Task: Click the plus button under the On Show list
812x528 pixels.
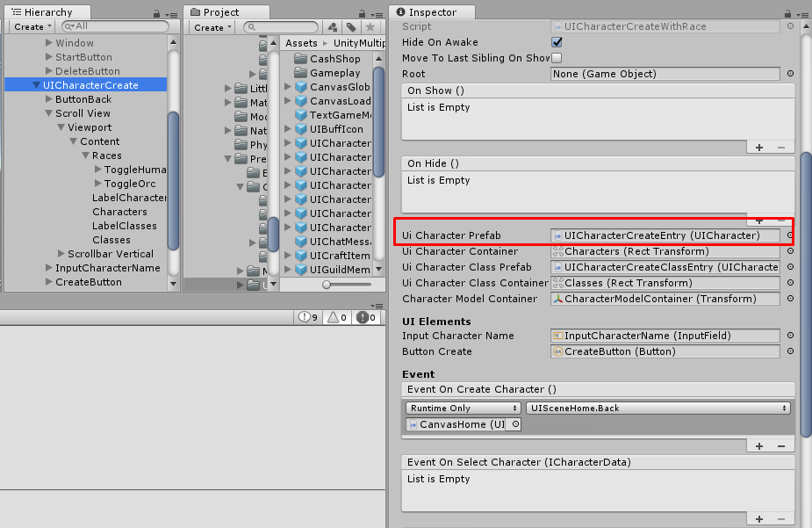Action: [759, 148]
